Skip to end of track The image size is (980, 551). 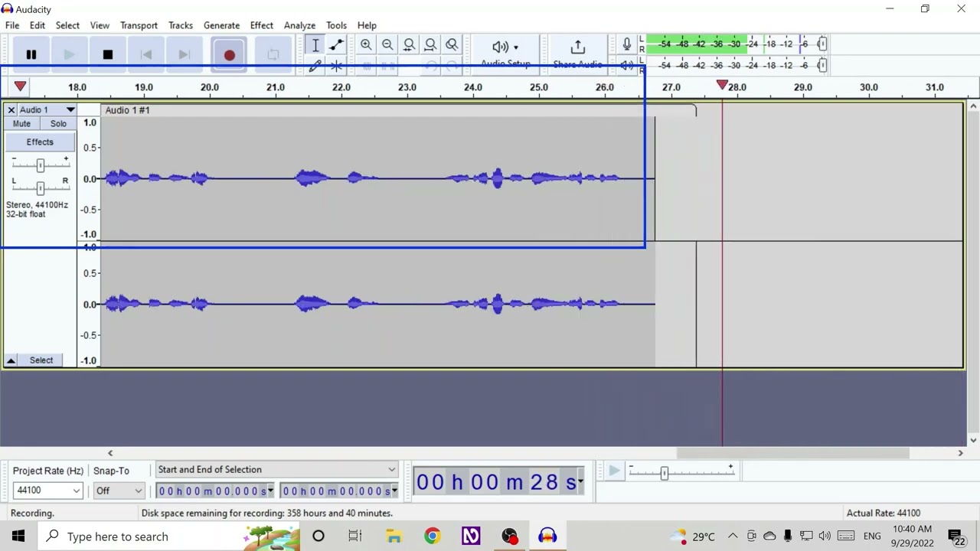pos(184,54)
